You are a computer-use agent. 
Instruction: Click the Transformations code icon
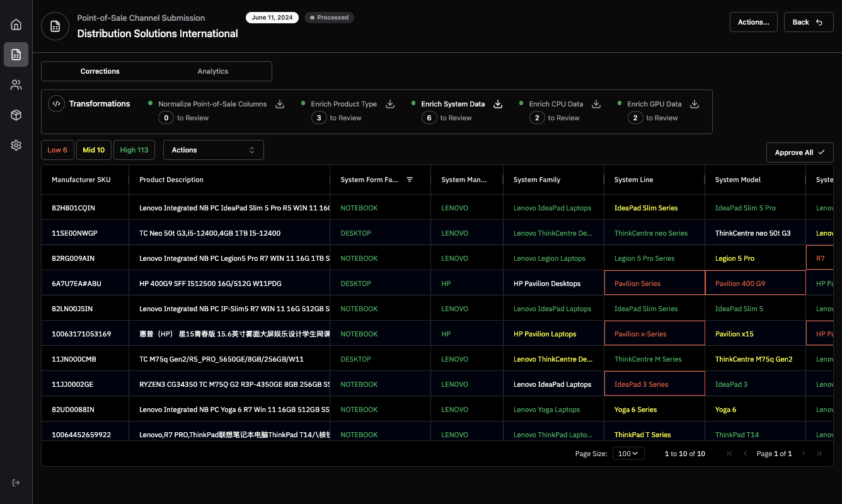pyautogui.click(x=57, y=104)
